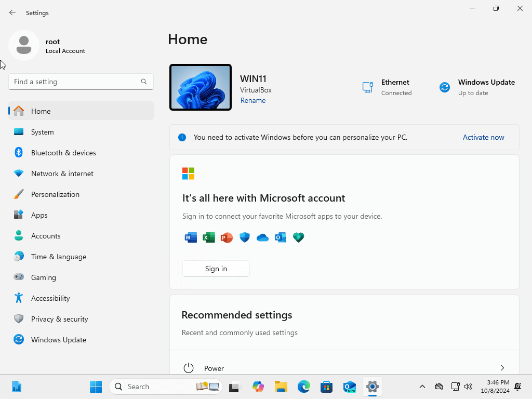Click the activation notice message text

pyautogui.click(x=301, y=137)
